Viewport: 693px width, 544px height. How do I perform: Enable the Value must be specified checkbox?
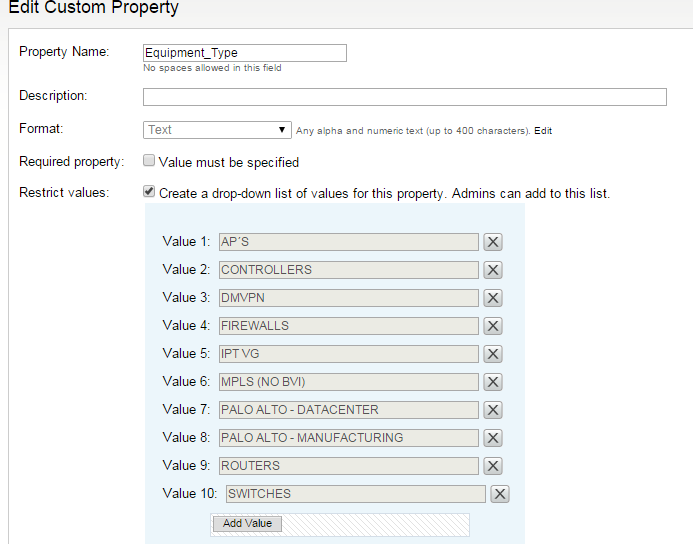coord(149,160)
